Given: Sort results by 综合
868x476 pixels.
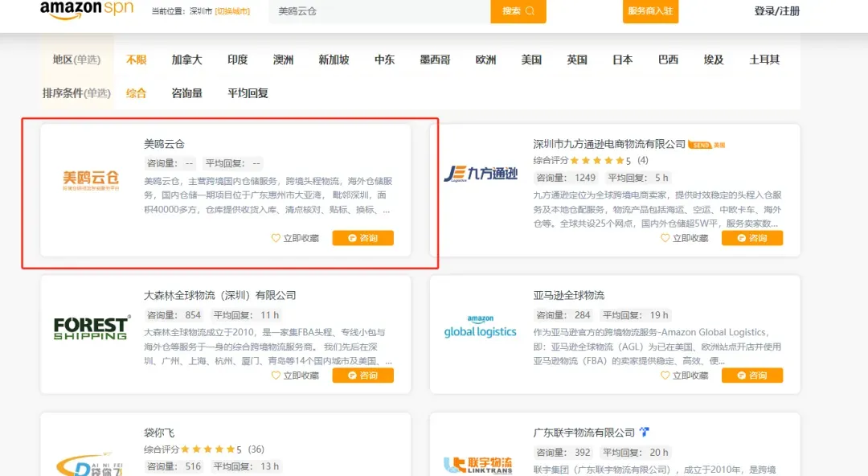Looking at the screenshot, I should pos(136,93).
